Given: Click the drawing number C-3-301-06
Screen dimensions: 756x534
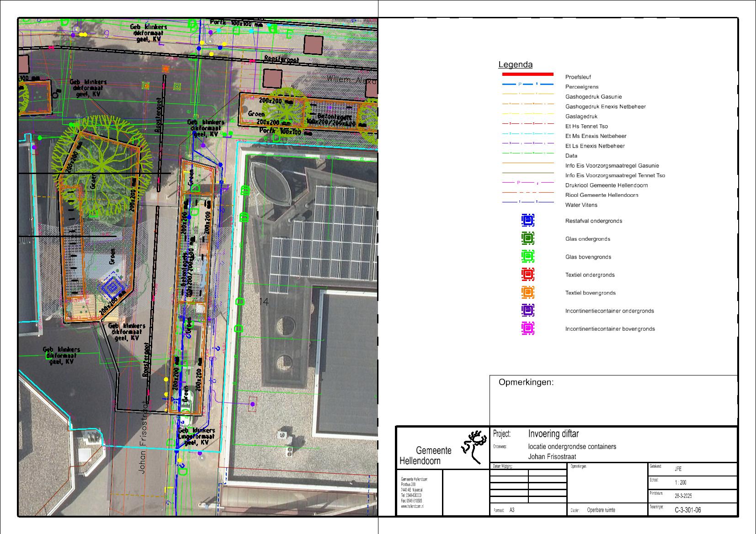Looking at the screenshot, I should coord(687,510).
